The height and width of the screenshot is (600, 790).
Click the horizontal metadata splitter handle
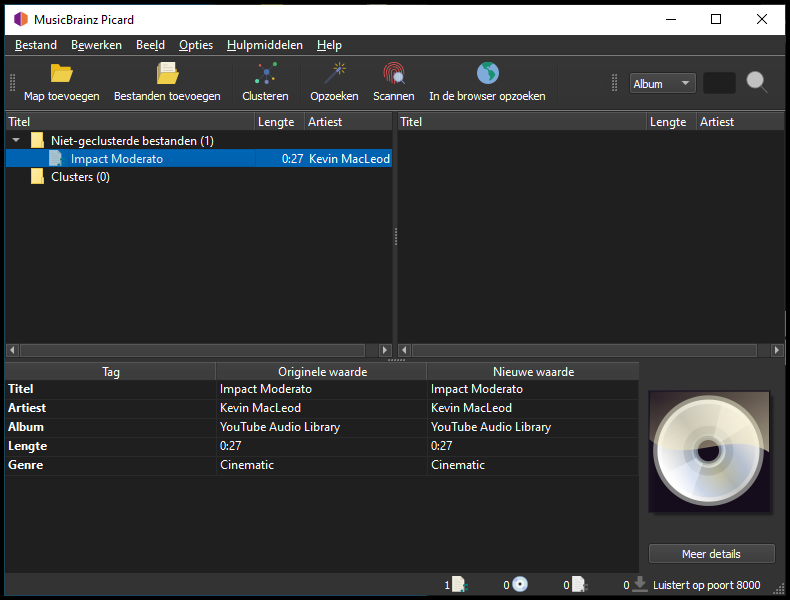pos(396,360)
